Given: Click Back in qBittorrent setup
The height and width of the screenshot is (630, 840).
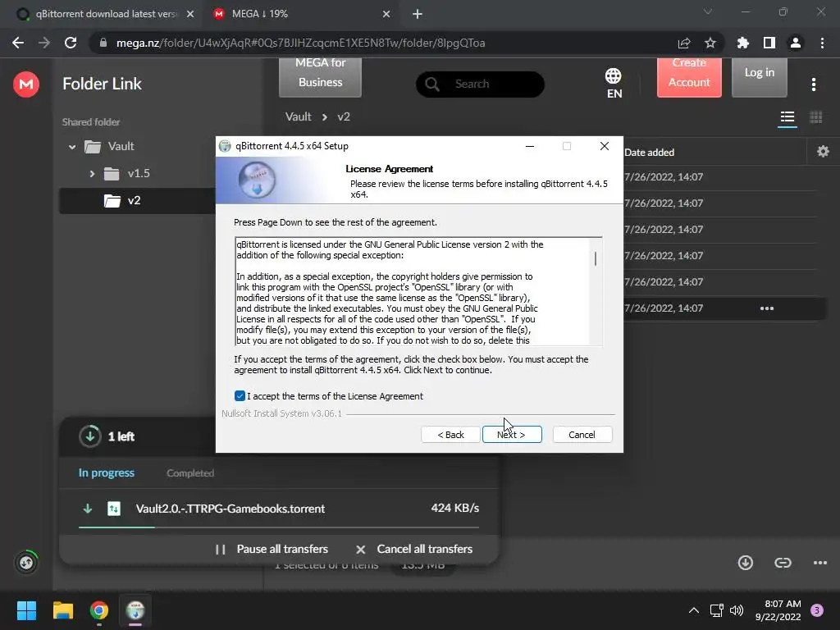Looking at the screenshot, I should click(x=450, y=435).
